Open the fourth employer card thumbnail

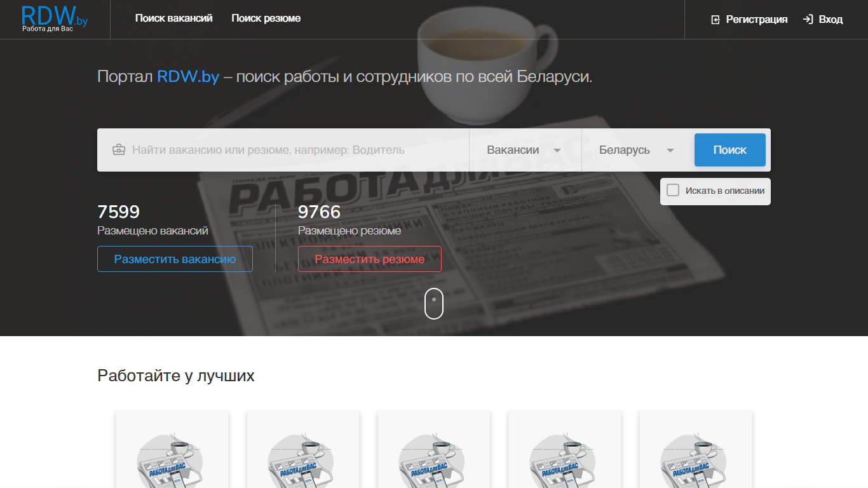pos(565,450)
